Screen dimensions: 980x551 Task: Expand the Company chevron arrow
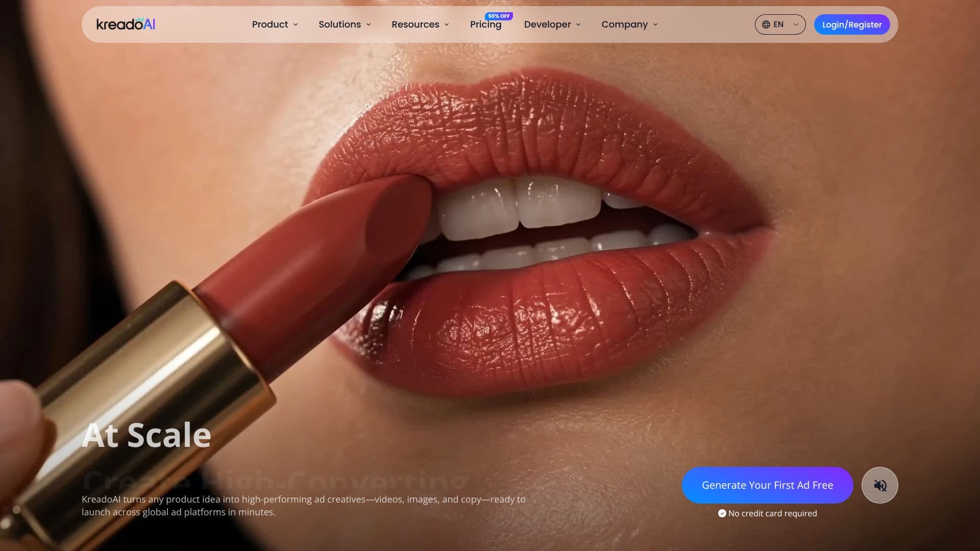655,24
